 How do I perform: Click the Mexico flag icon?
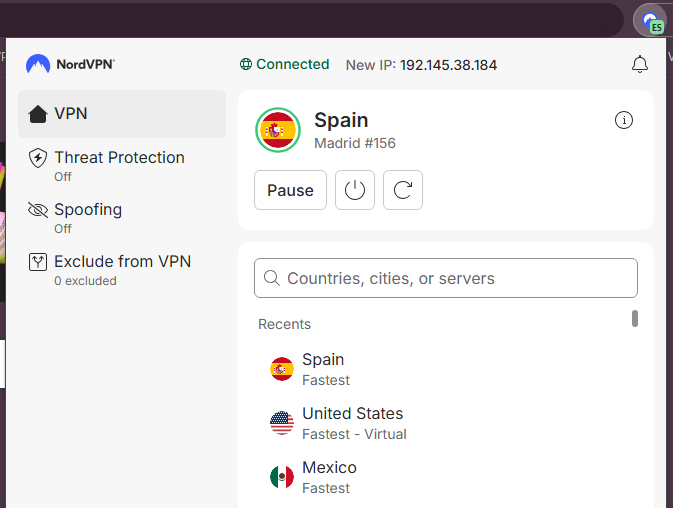(x=282, y=477)
